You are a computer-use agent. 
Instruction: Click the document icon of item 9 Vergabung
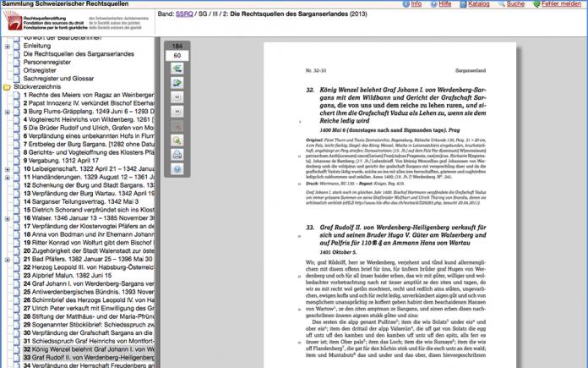pyautogui.click(x=17, y=161)
